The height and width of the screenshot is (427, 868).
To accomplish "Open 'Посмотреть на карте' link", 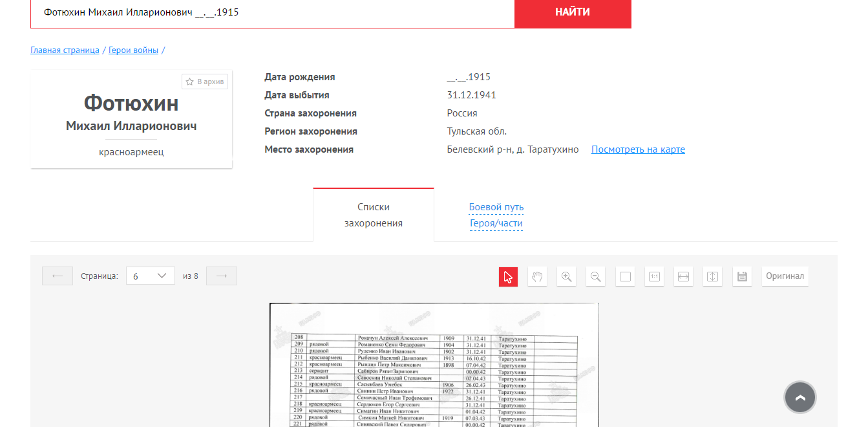I will coord(637,149).
